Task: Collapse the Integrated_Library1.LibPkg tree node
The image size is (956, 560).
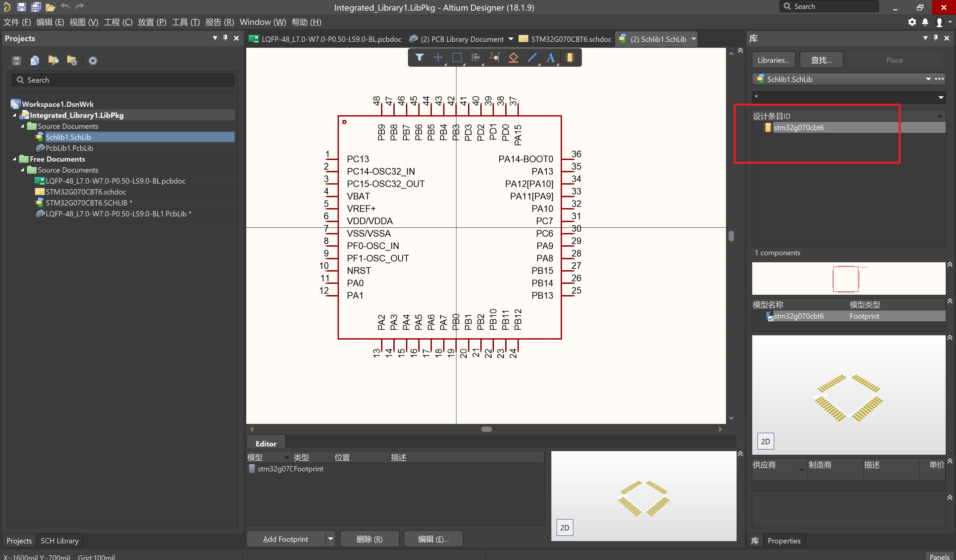Action: point(14,115)
